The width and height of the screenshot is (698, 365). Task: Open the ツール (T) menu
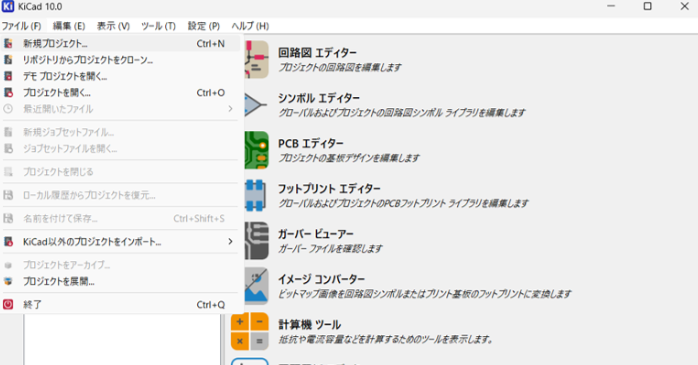pyautogui.click(x=158, y=26)
